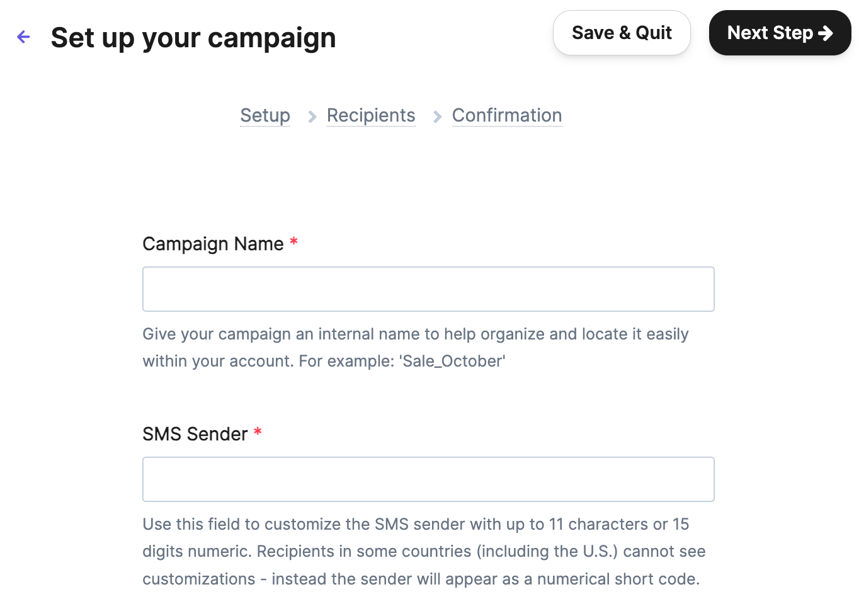Click the Campaign Name field label

[x=213, y=244]
